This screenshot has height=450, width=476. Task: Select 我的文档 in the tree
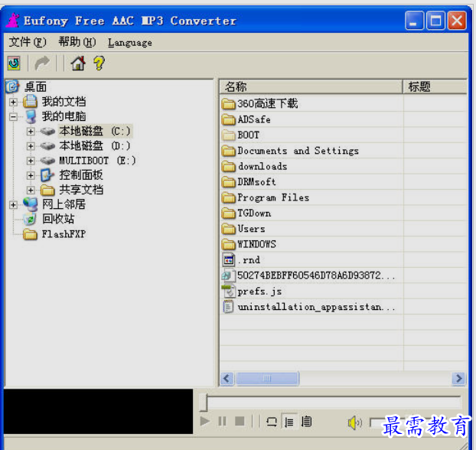[64, 102]
